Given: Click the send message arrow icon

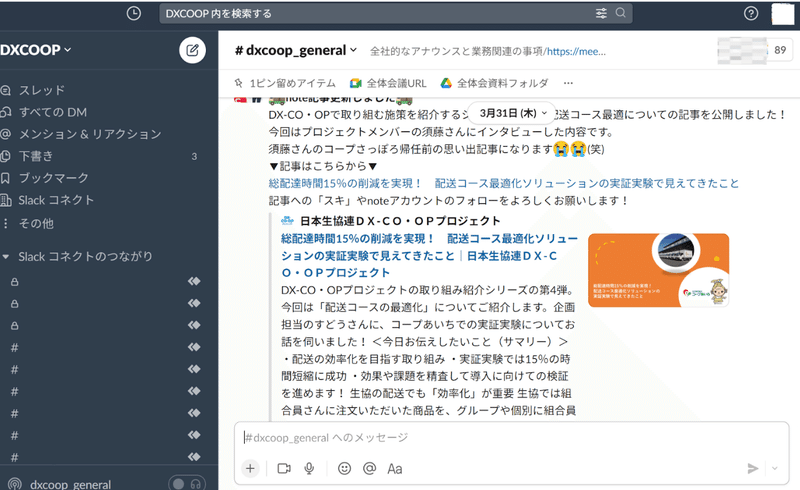Looking at the screenshot, I should (x=753, y=469).
